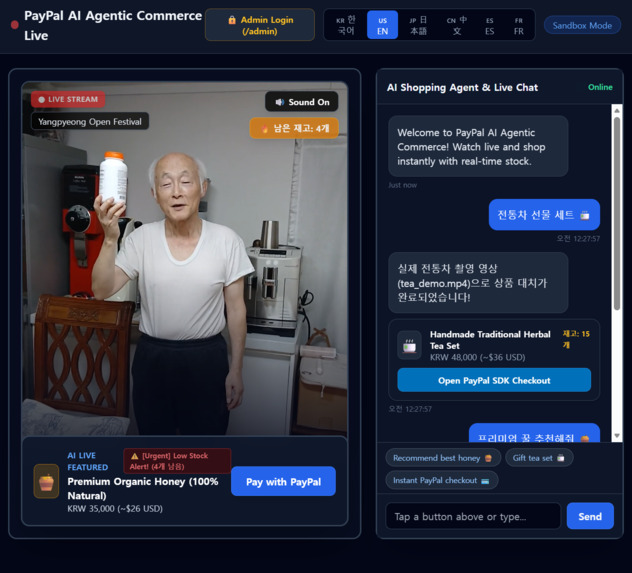Viewport: 632px width, 573px height.
Task: Click the chat scrollbar up arrow
Action: coord(617,109)
